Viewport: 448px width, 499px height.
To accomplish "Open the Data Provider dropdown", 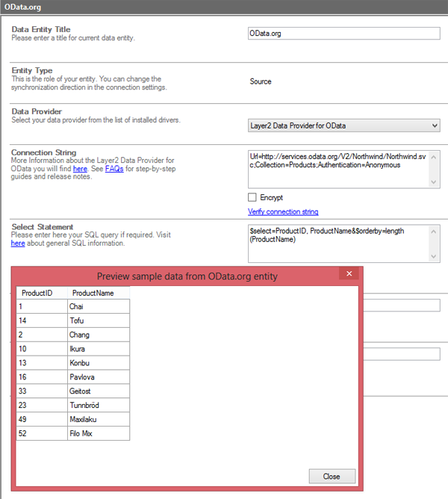I will coord(343,125).
